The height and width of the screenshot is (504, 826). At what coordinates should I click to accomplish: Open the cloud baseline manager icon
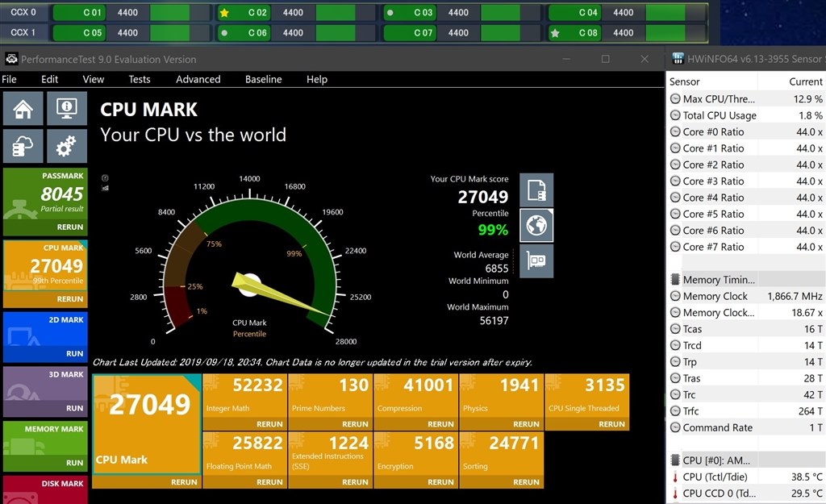tap(23, 146)
